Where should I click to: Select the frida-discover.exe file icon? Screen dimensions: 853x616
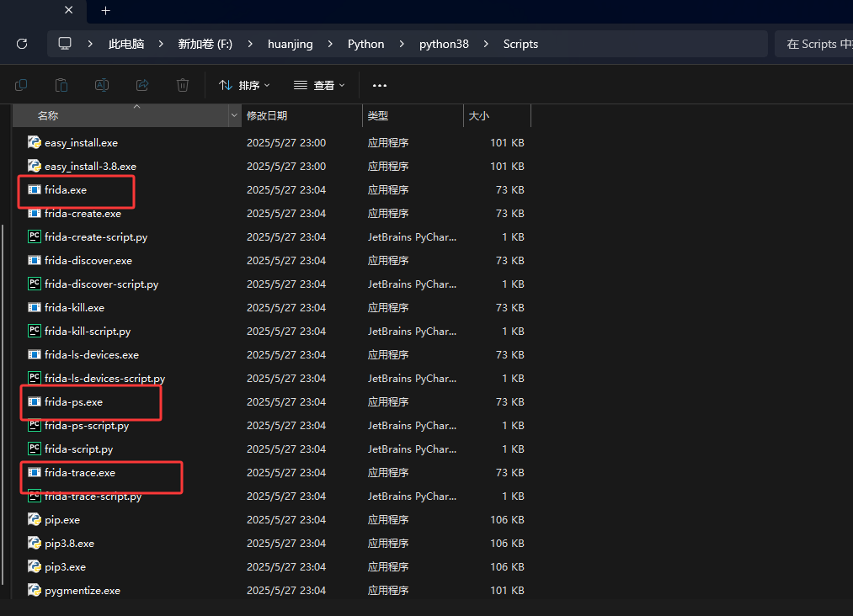[35, 260]
